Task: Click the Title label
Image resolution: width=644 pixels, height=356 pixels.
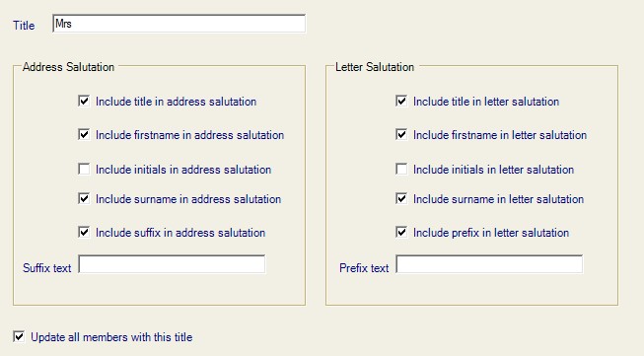Action: (24, 26)
